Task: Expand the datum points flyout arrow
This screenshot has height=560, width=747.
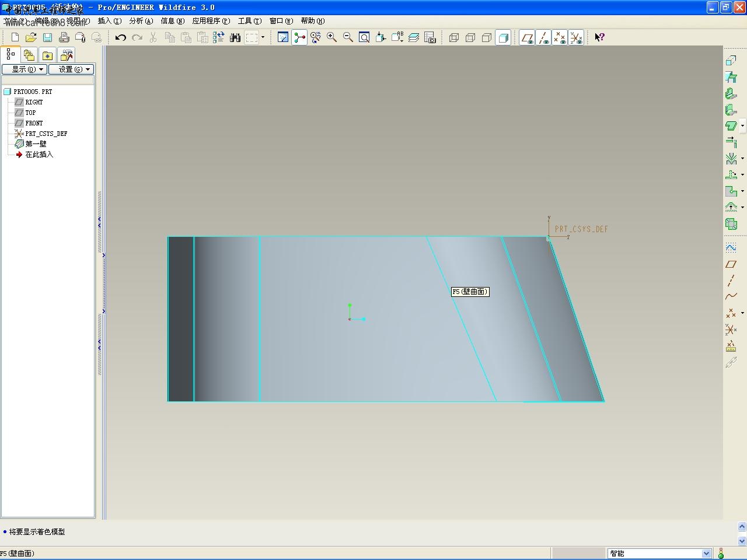Action: tap(742, 313)
